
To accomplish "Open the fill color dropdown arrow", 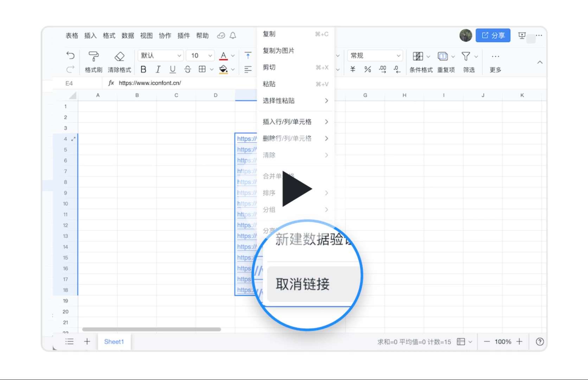I will 232,70.
